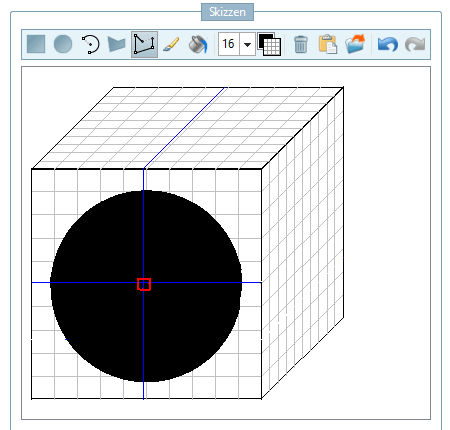The image size is (450, 430).
Task: Select the filled circle tool
Action: coord(63,44)
